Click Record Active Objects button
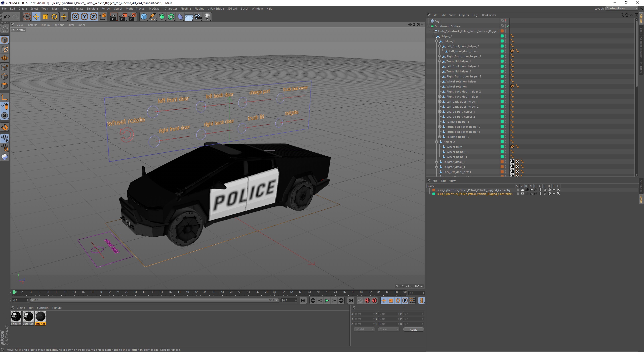 (360, 300)
